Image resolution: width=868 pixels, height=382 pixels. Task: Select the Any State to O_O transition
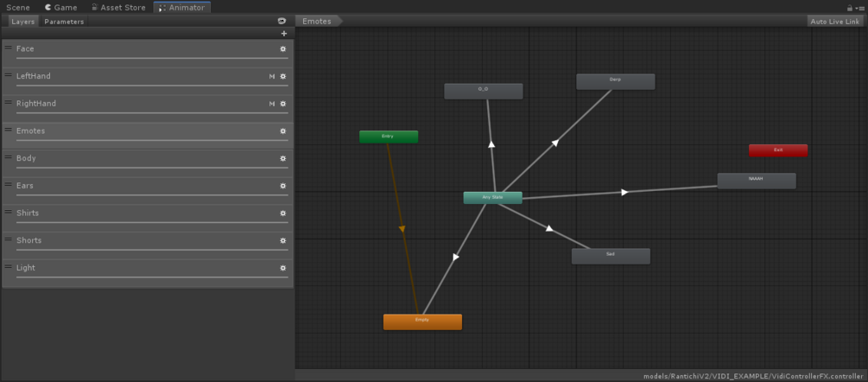click(x=491, y=144)
